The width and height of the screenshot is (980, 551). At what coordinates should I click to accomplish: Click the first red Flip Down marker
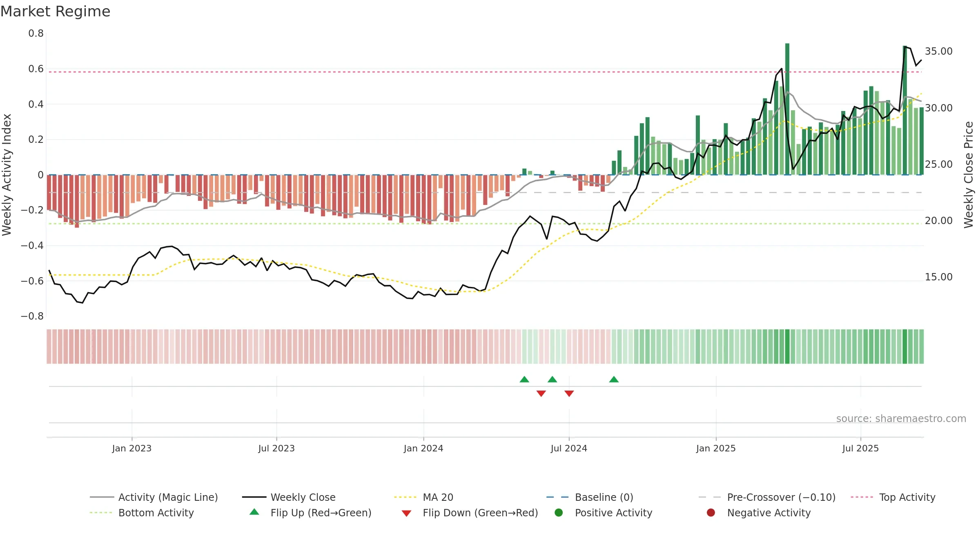[x=541, y=393]
